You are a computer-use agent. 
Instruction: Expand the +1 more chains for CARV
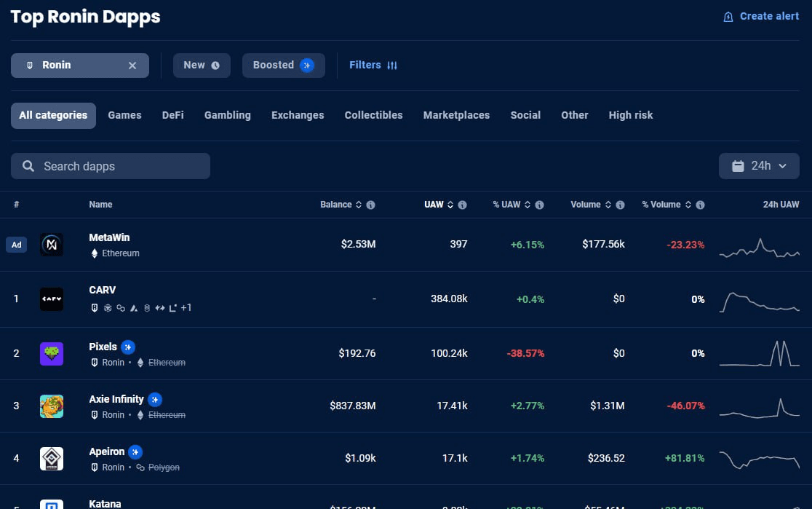click(x=186, y=308)
